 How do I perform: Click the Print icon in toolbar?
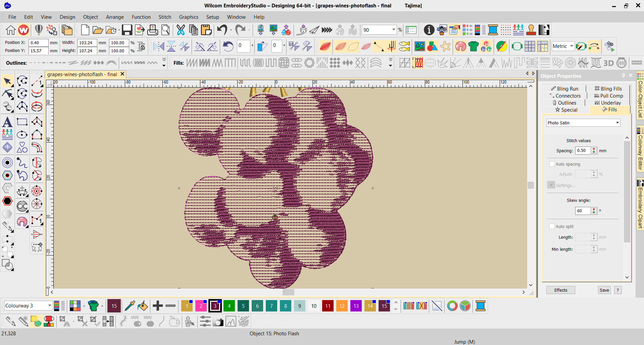pos(153,30)
